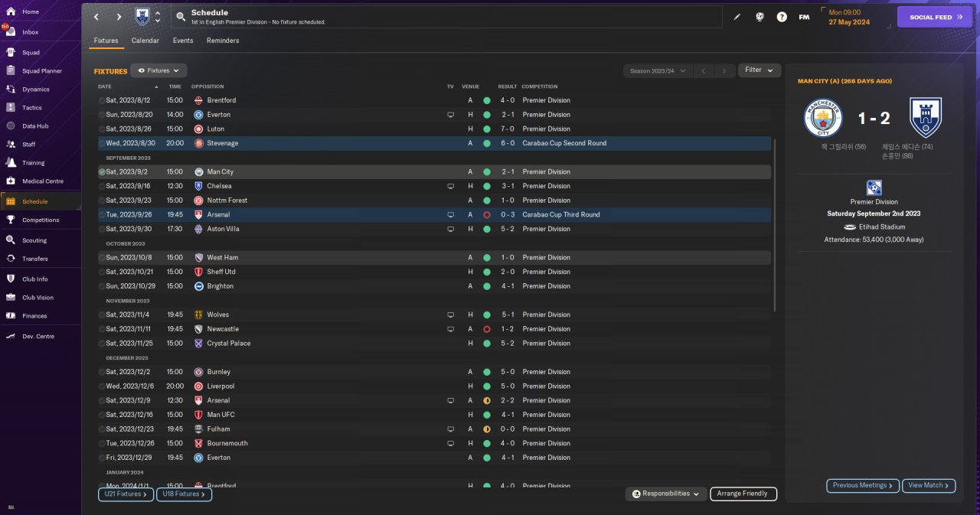Toggle the marker on Man City 2023/9/2 row
This screenshot has height=515, width=980.
tap(102, 172)
